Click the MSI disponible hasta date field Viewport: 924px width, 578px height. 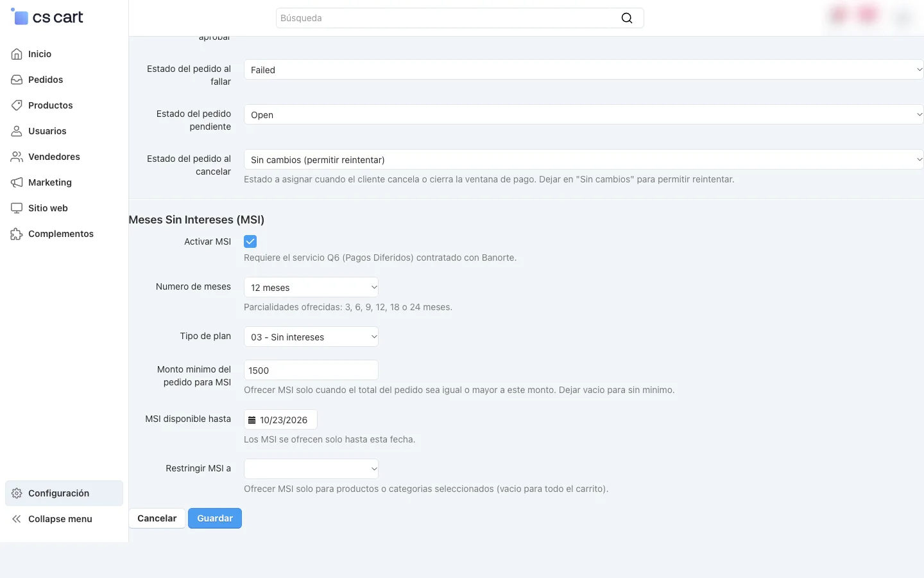point(280,419)
